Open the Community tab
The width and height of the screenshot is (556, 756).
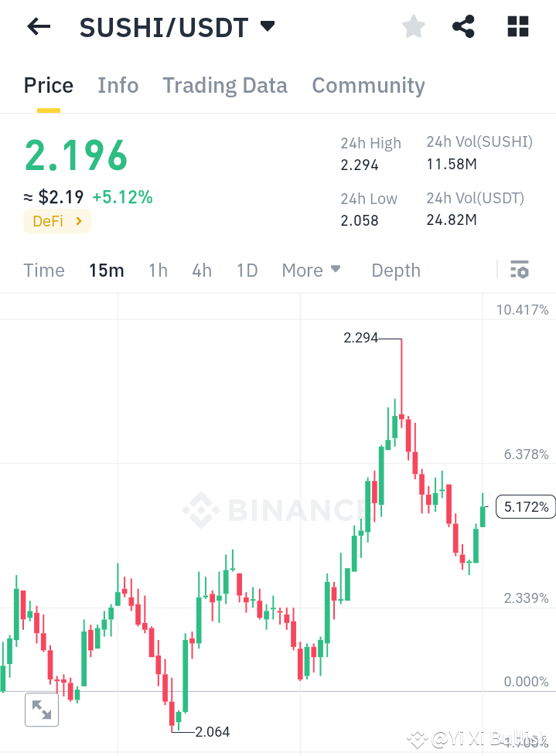368,86
